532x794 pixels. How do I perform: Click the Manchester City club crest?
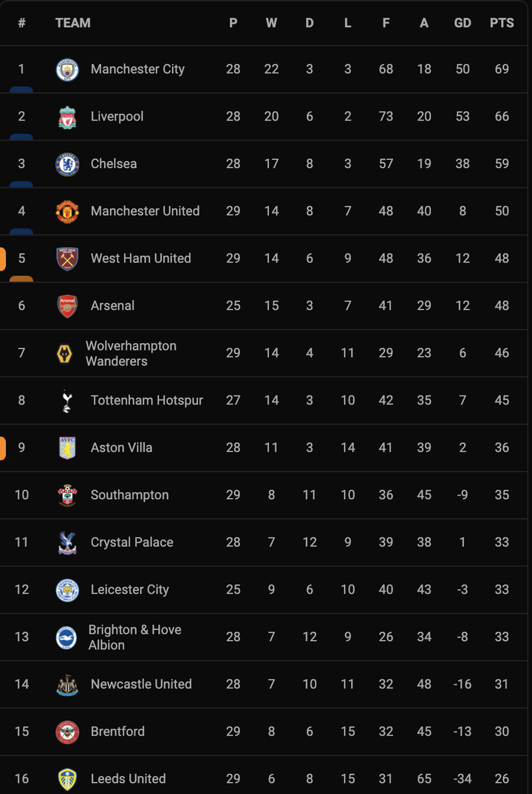[x=67, y=69]
